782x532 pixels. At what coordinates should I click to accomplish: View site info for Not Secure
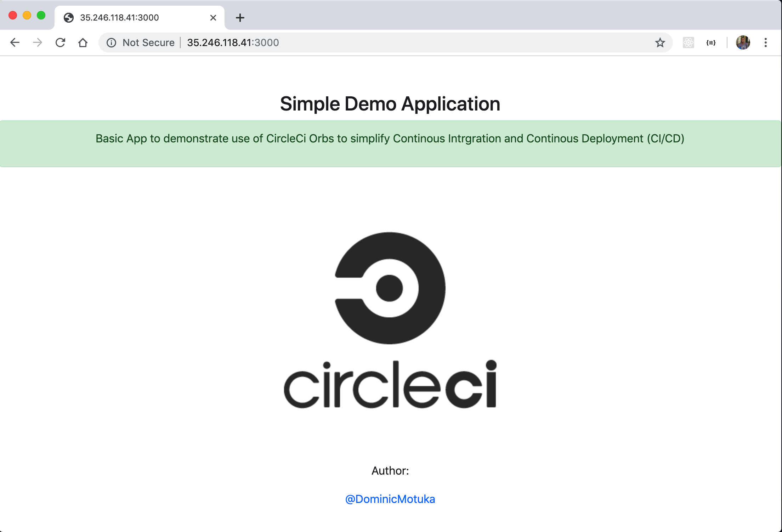point(111,43)
